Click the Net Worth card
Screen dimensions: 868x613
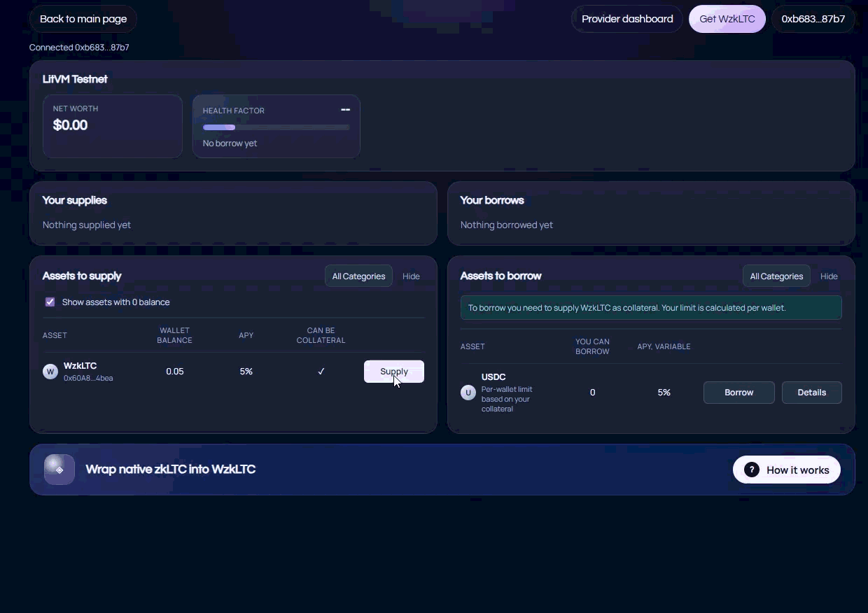[x=113, y=126]
